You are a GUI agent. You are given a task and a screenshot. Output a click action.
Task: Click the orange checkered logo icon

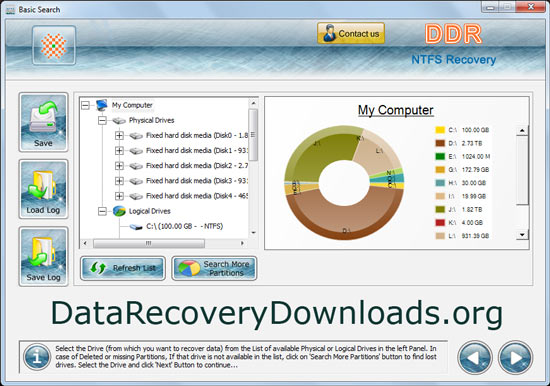(x=54, y=45)
